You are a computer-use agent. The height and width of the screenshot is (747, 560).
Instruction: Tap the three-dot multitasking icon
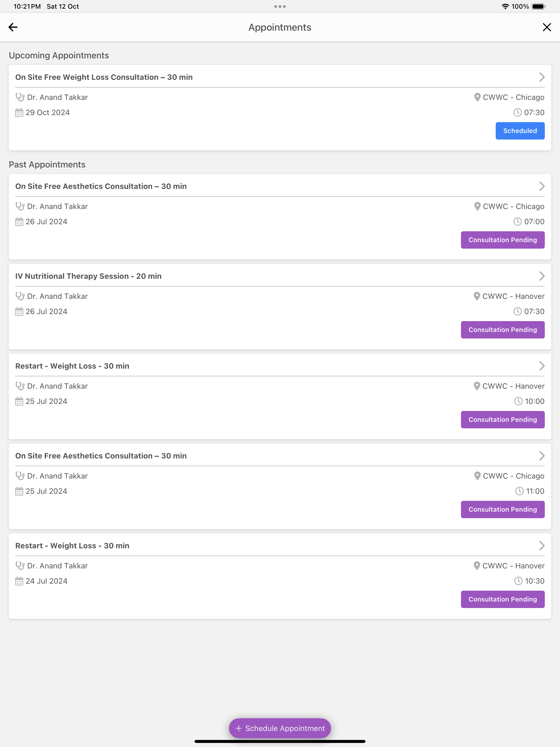click(x=280, y=7)
